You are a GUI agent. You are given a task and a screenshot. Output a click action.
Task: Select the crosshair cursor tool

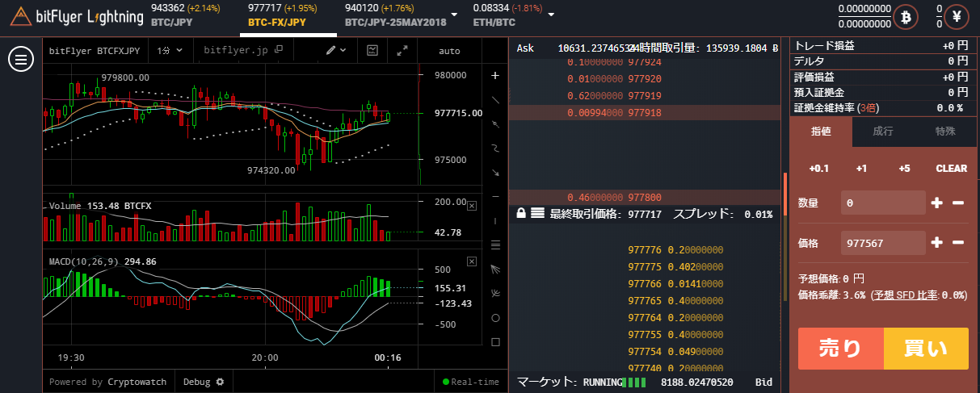point(495,75)
